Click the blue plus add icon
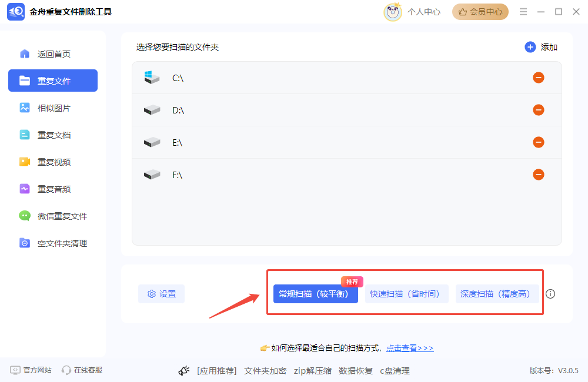Viewport: 588px width, 382px height. tap(530, 47)
